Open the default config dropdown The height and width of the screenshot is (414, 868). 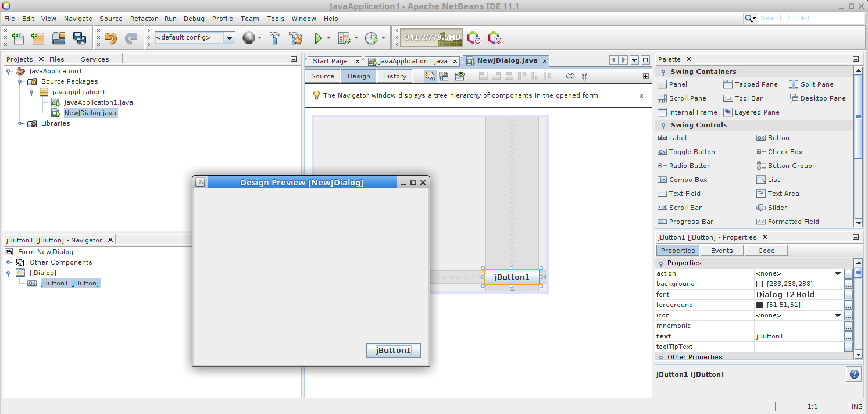(x=230, y=38)
